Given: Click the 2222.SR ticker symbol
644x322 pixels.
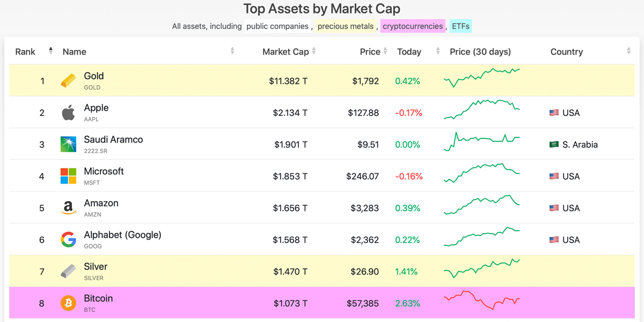Looking at the screenshot, I should click(x=96, y=151).
